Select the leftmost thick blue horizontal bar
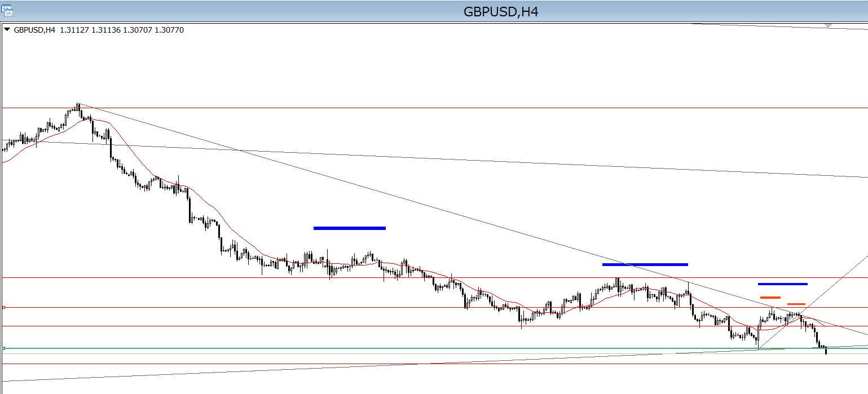 click(x=350, y=228)
